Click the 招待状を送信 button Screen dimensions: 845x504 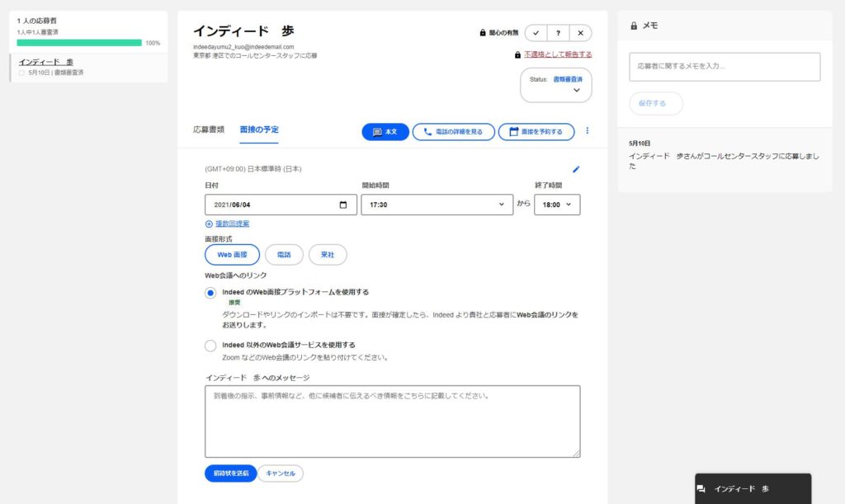(x=229, y=473)
